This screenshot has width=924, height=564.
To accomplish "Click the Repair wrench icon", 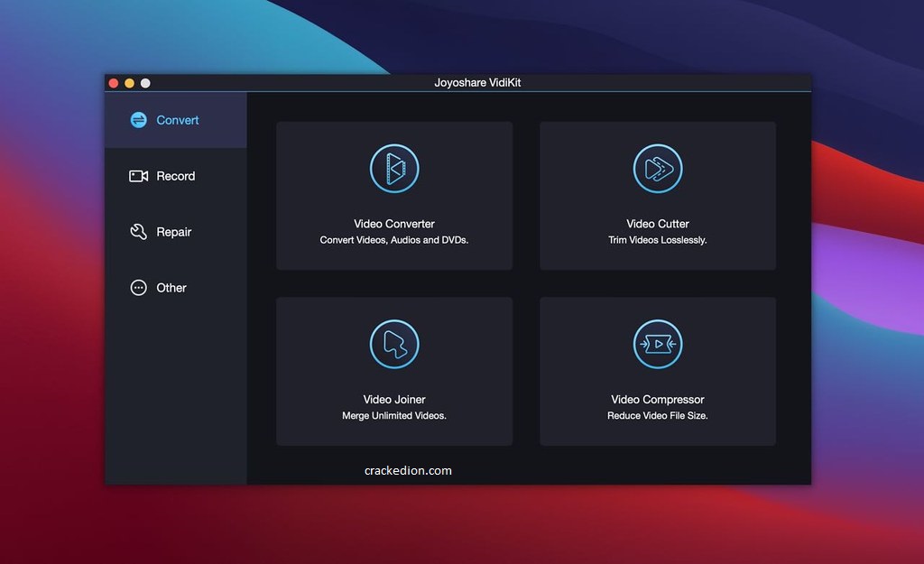I will [138, 232].
